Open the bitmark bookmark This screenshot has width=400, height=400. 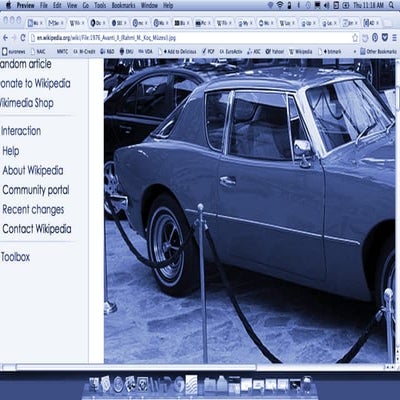[x=330, y=52]
